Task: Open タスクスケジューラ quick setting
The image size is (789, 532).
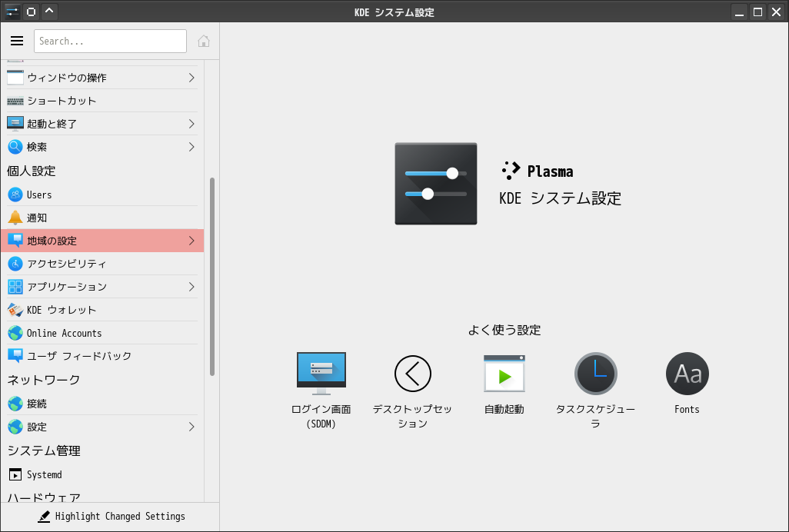Action: pyautogui.click(x=595, y=390)
